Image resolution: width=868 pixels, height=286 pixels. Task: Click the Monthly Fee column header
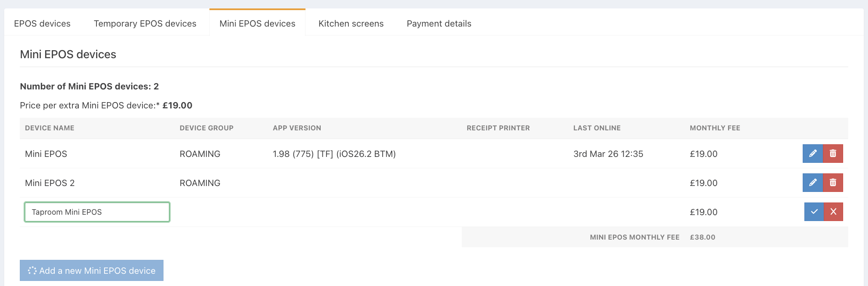point(715,128)
